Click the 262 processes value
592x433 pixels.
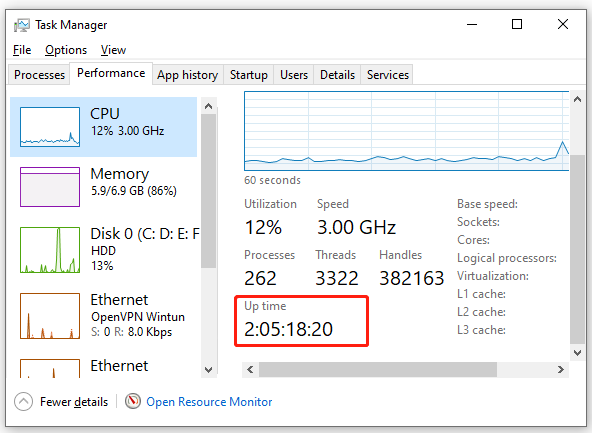pos(261,279)
